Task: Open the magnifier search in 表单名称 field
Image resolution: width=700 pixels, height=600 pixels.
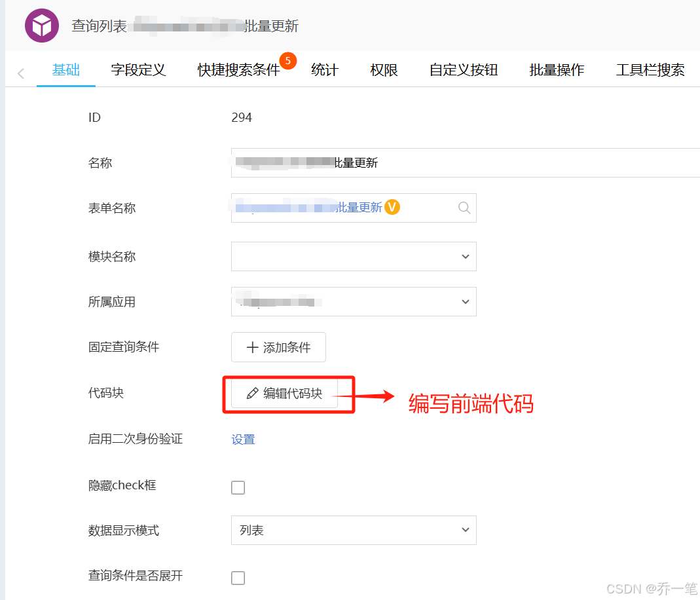Action: (464, 208)
